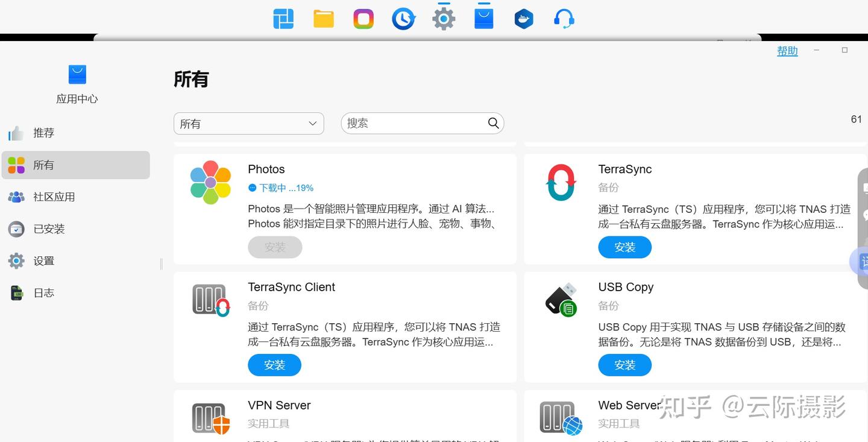Open the colorful square gallery dock icon

coord(363,19)
